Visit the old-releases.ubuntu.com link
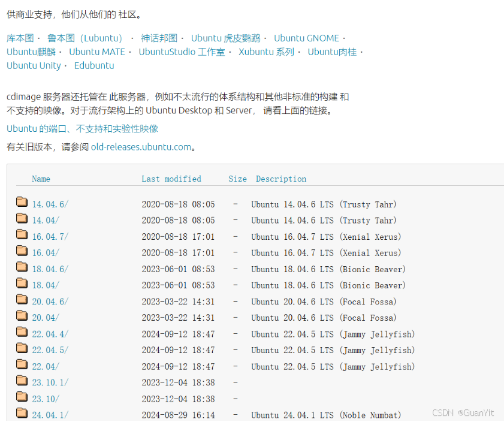This screenshot has width=504, height=422. pyautogui.click(x=141, y=147)
